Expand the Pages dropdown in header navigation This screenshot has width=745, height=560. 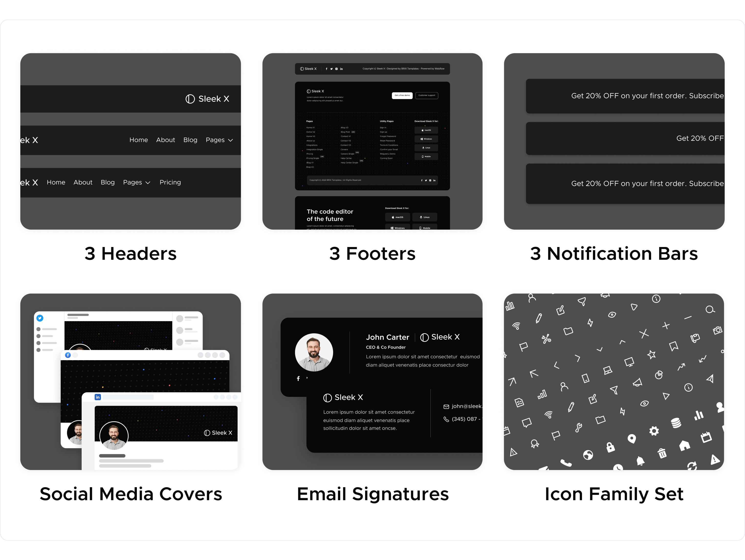(x=220, y=139)
